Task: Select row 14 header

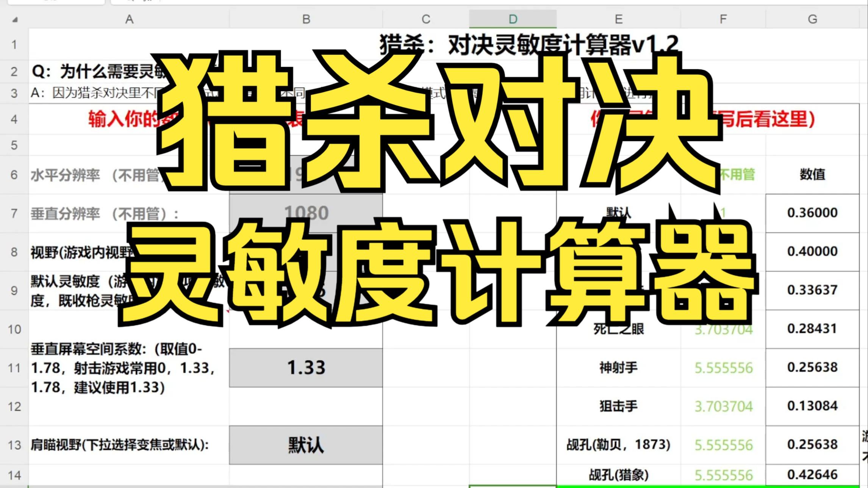Action: [14, 475]
